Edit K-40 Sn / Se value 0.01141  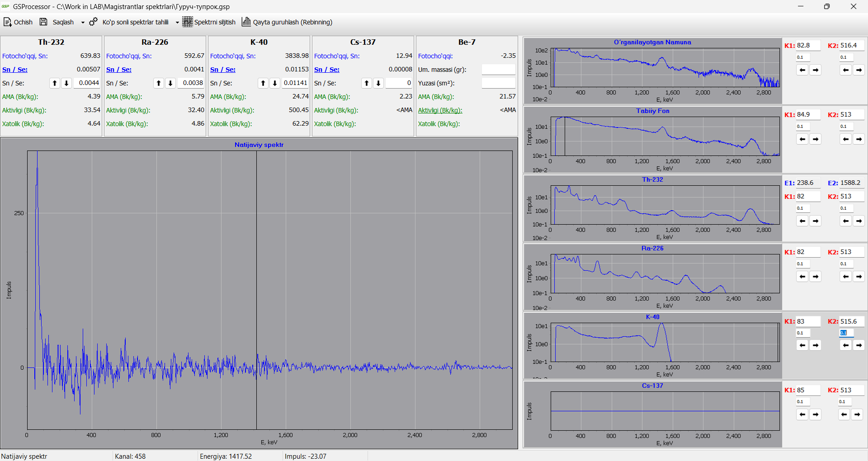[x=295, y=83]
